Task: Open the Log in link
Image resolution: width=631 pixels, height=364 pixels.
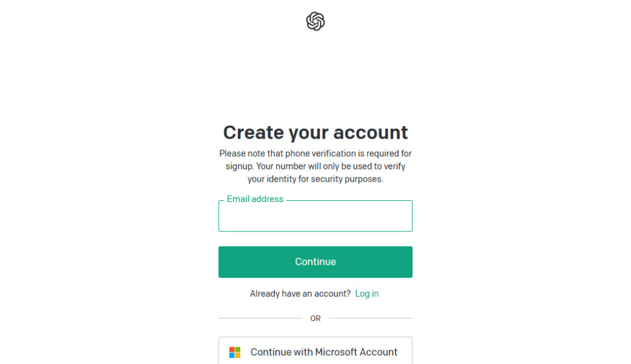Action: 367,294
